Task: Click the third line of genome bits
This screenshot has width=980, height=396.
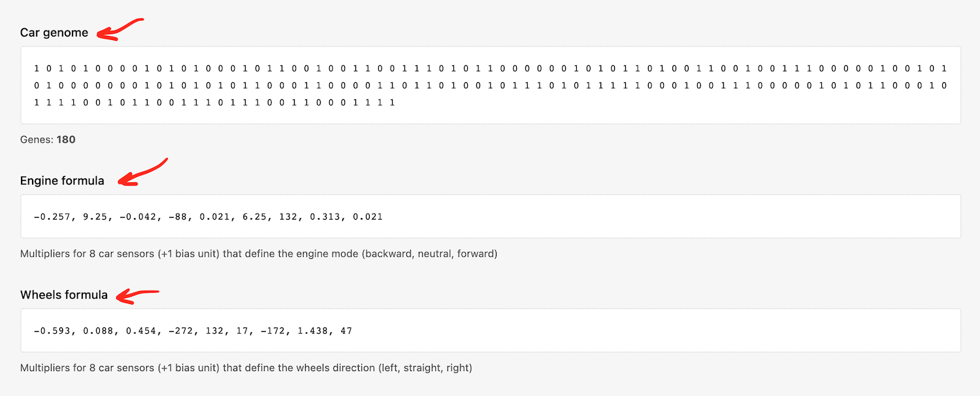Action: (214, 103)
